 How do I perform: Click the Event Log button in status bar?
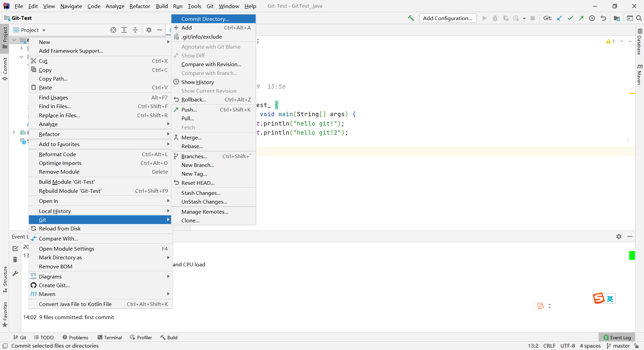coord(617,337)
